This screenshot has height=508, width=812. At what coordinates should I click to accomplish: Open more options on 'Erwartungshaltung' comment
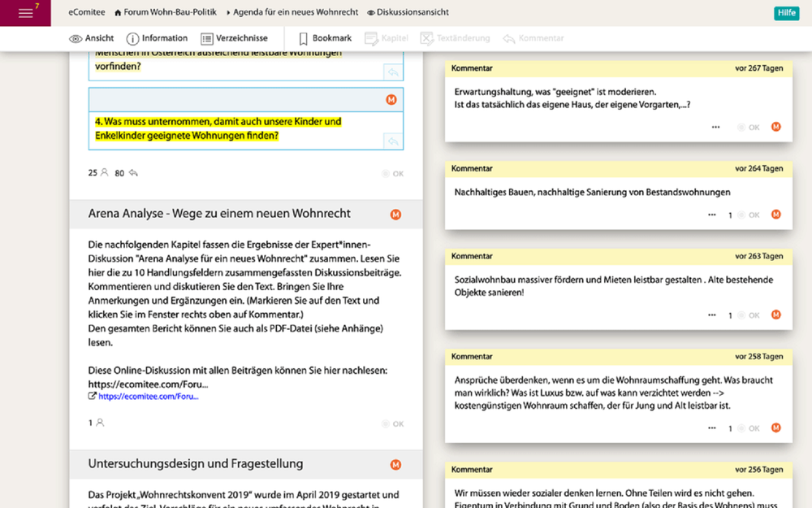(x=715, y=127)
